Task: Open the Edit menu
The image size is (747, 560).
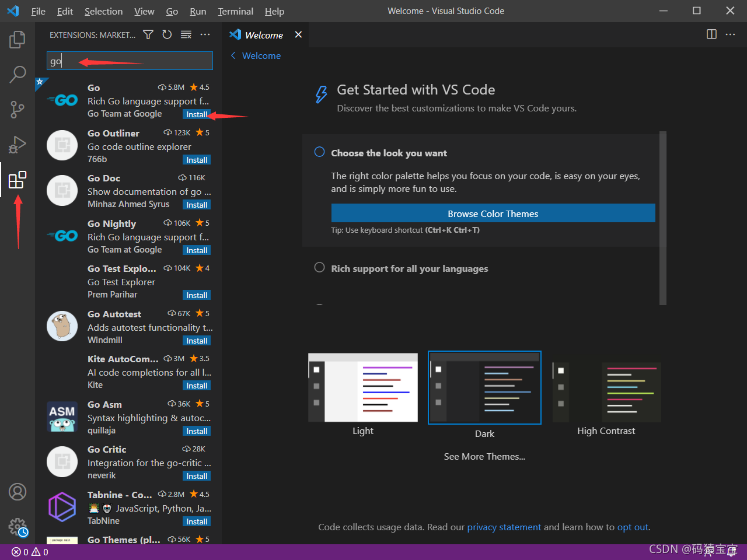Action: [x=65, y=11]
